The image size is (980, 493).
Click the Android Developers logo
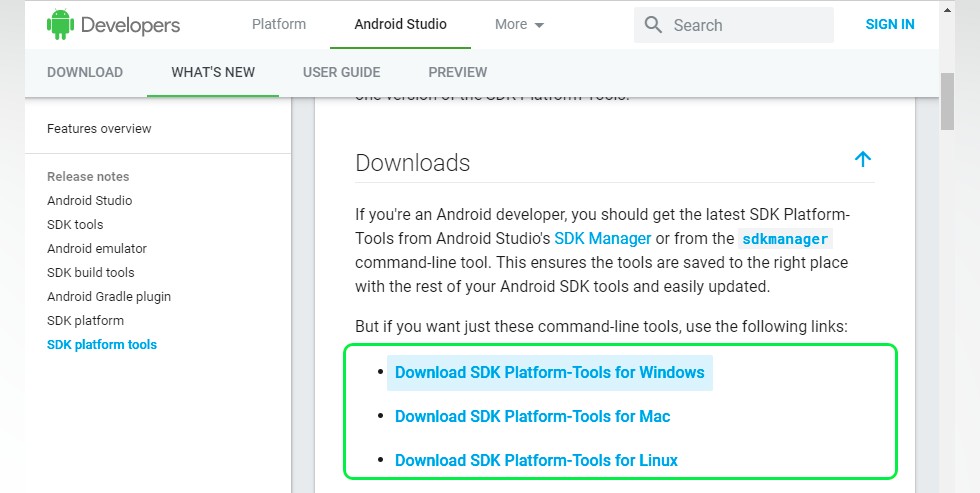113,25
